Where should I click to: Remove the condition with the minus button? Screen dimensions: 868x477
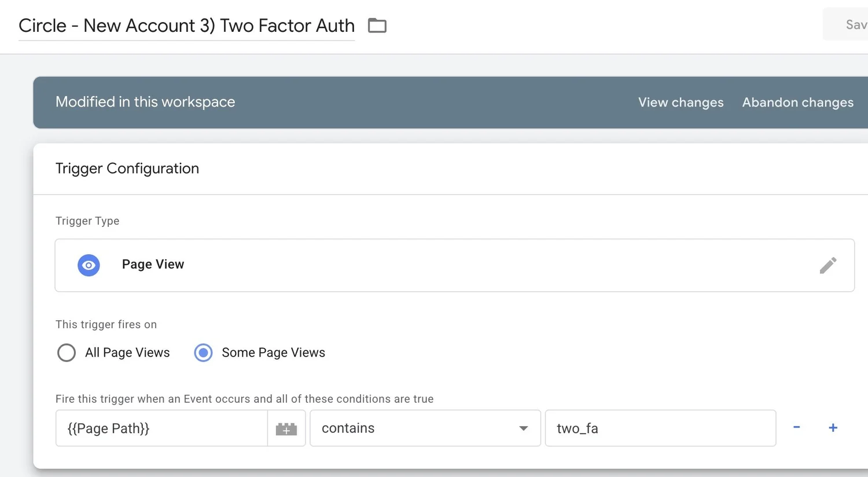point(796,427)
